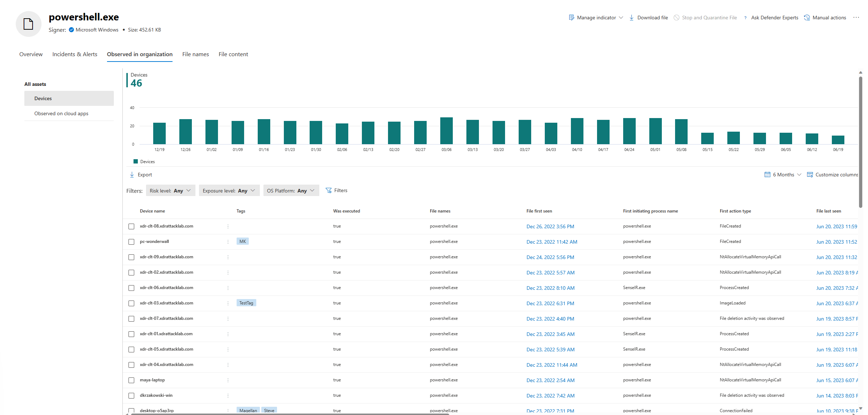
Task: Change the 6 Months time range
Action: click(x=783, y=175)
